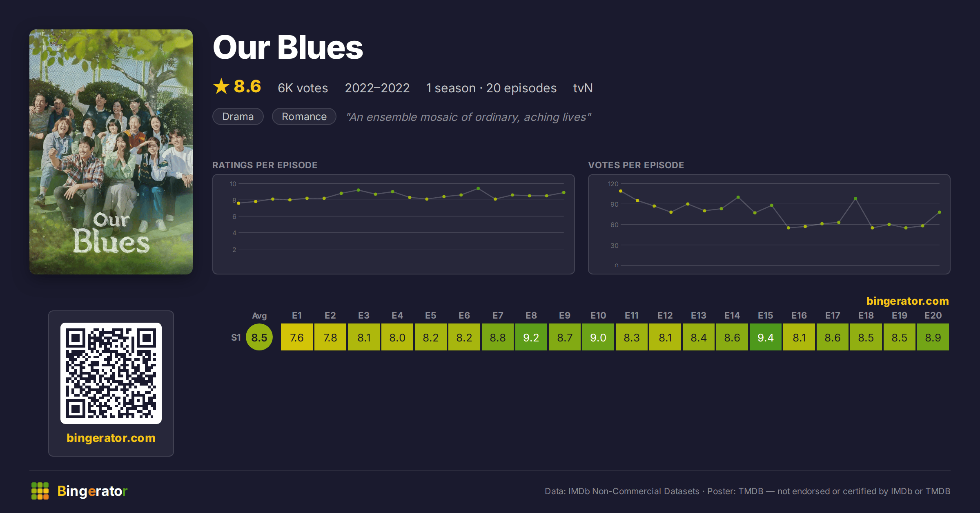Click first point in votes chart
Image resolution: width=980 pixels, height=513 pixels.
(621, 191)
